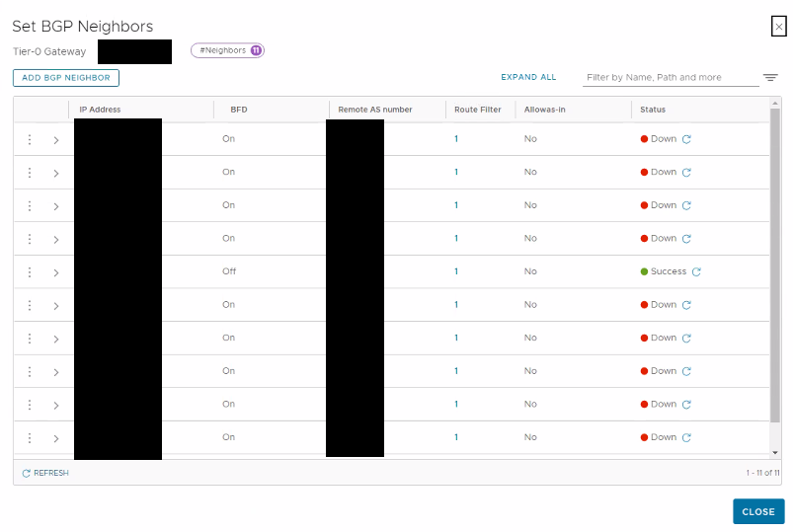Click the EXPAND ALL link
Screen dimensions: 793x532
[528, 77]
